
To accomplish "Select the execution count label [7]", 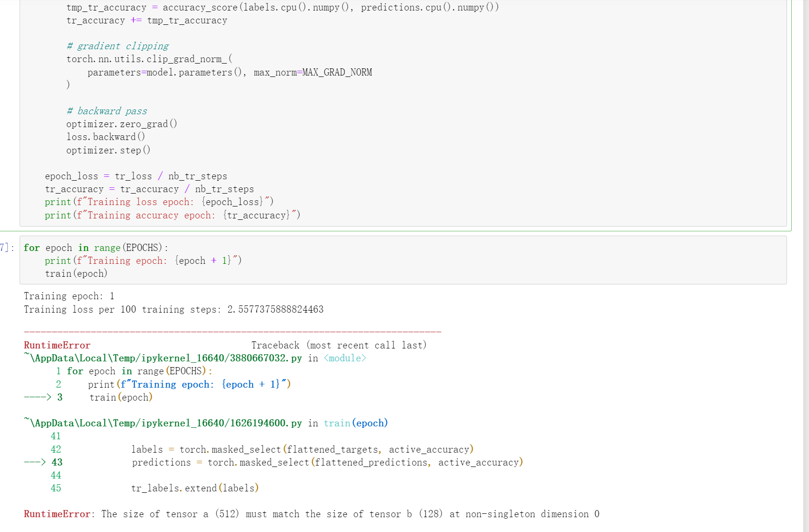I will click(x=4, y=248).
